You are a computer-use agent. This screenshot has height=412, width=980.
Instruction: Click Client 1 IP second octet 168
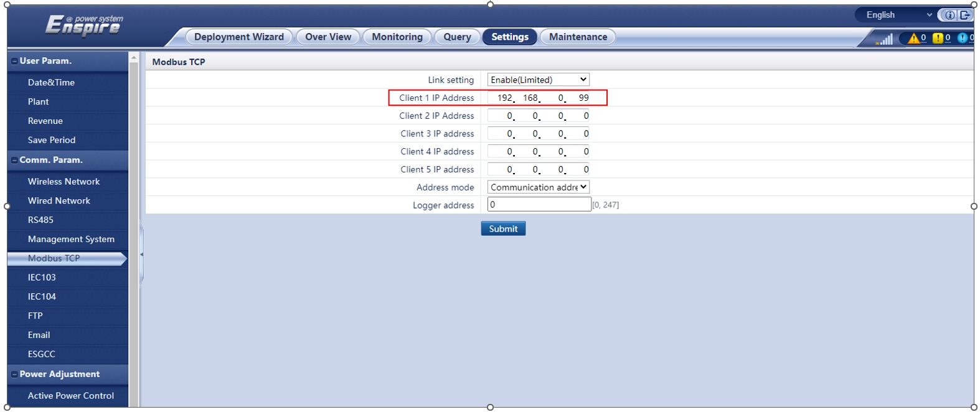pos(527,98)
